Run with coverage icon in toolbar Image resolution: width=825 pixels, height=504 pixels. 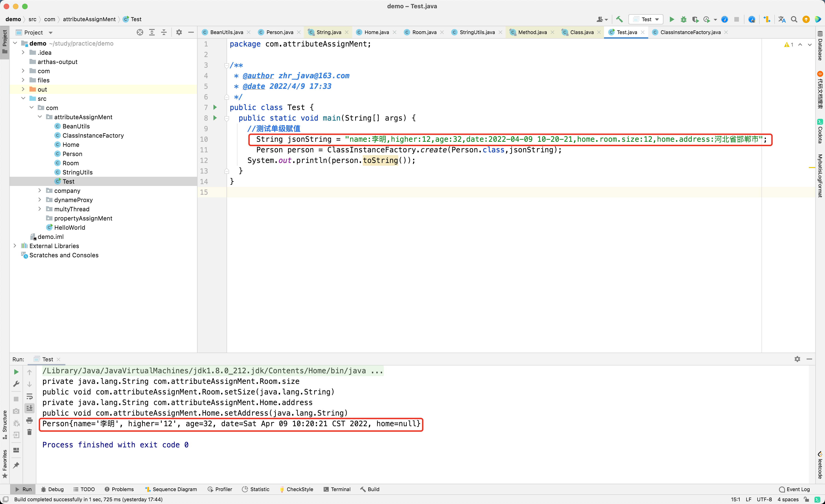695,19
